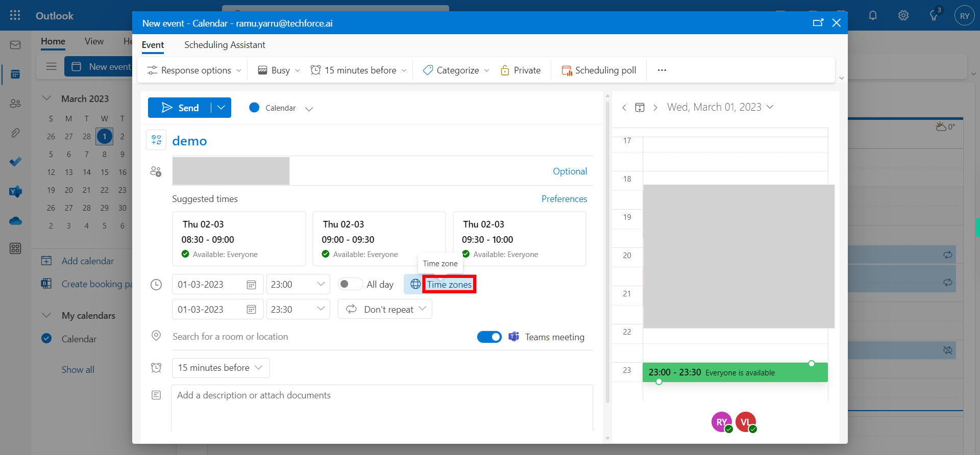Open the 23:30 end time dropdown
This screenshot has width=980, height=455.
pos(298,309)
